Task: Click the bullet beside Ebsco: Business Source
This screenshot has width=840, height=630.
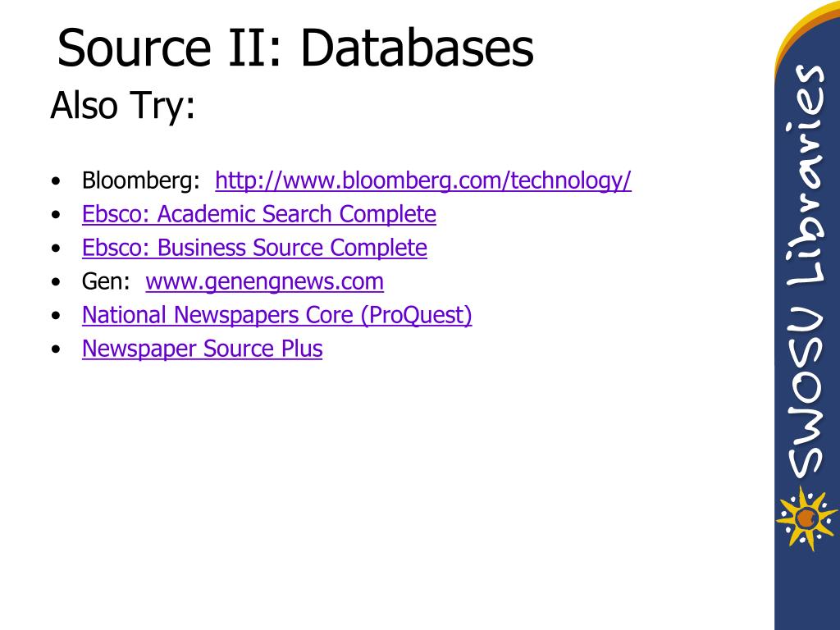Action: point(57,249)
